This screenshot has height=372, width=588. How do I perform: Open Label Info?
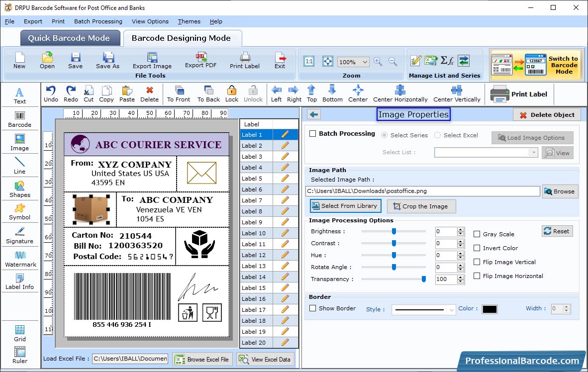tap(19, 281)
